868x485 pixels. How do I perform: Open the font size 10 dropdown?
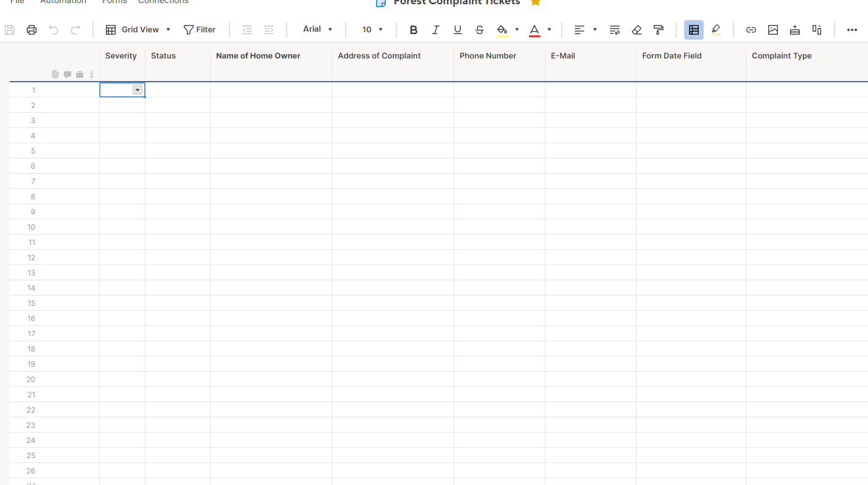pyautogui.click(x=373, y=29)
